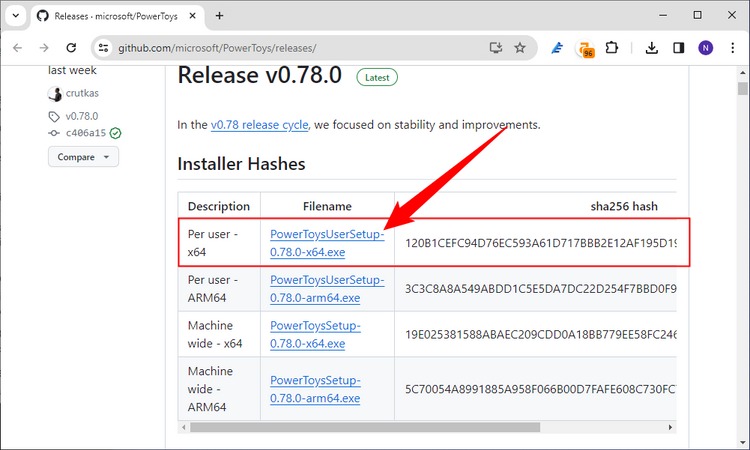Select hash starting 19E025381588
Screen dimensions: 750x450
tap(540, 334)
